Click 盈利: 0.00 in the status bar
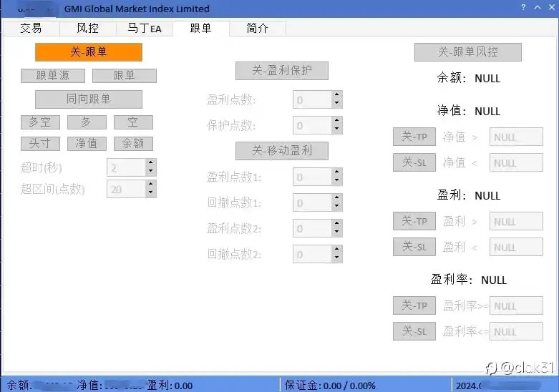 click(x=170, y=386)
